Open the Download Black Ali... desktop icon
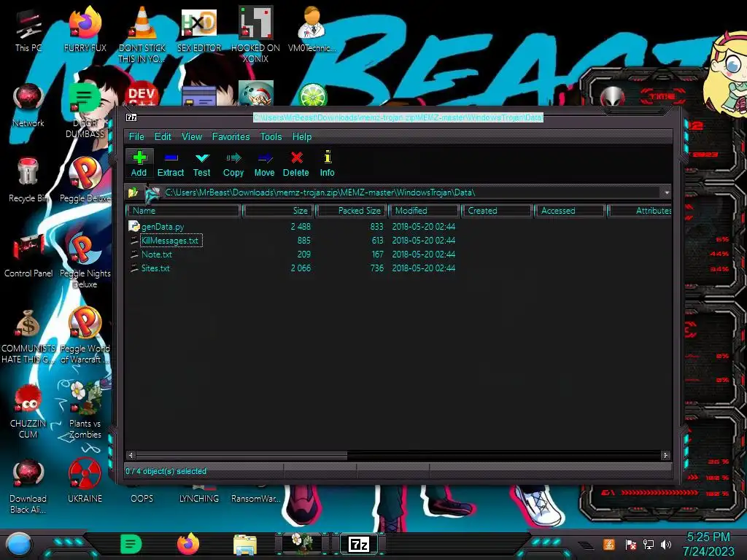Image resolution: width=747 pixels, height=560 pixels. (x=28, y=486)
